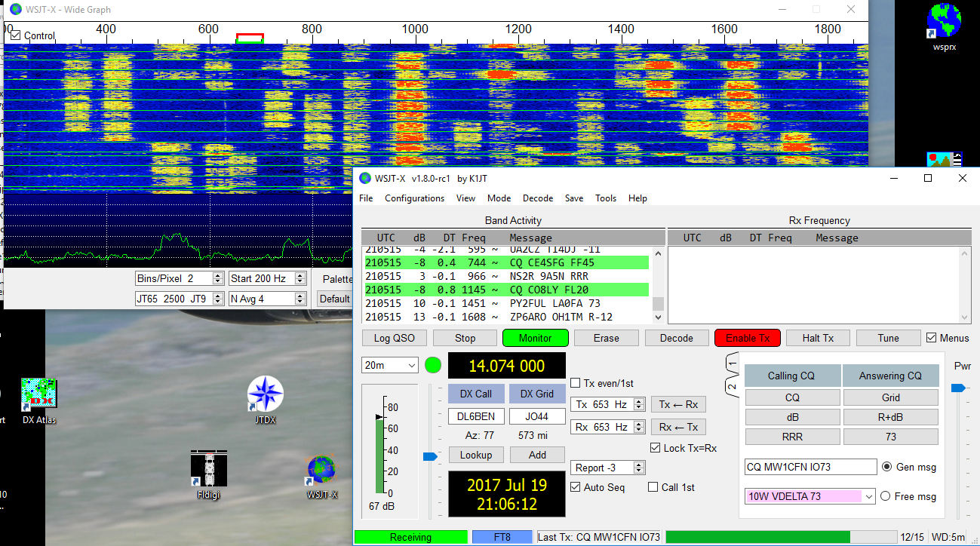Enable the Call 1st option
Screen dimensions: 980x546
[x=652, y=486]
